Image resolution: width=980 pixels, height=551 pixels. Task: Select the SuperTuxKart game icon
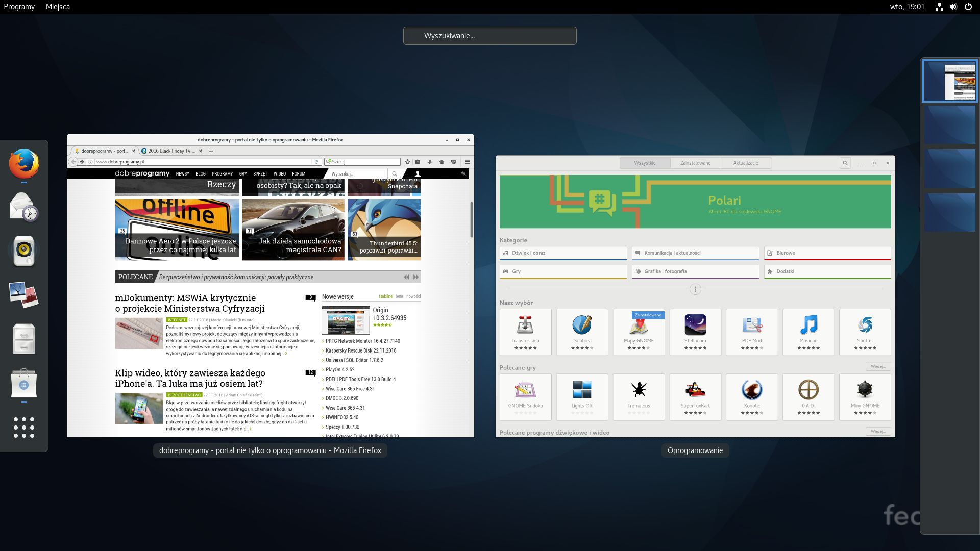click(x=695, y=395)
